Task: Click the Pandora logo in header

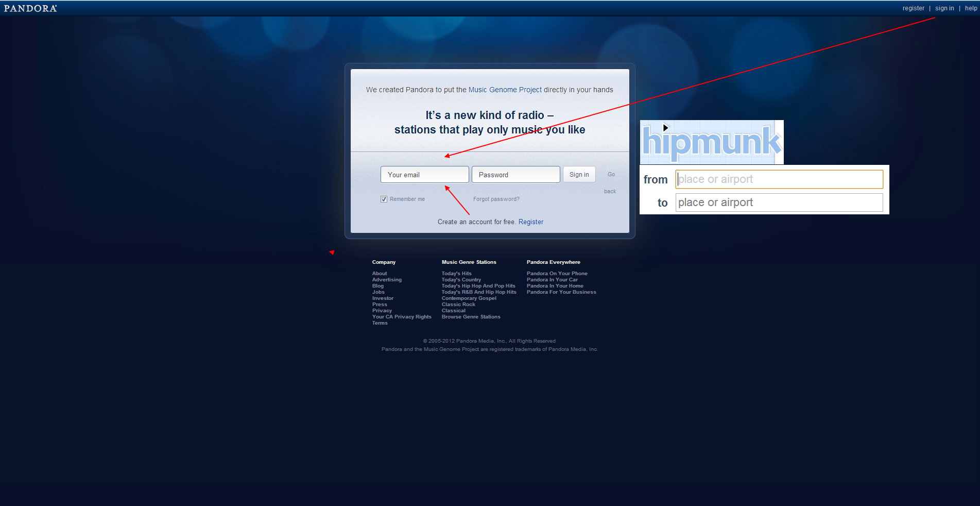Action: 30,8
